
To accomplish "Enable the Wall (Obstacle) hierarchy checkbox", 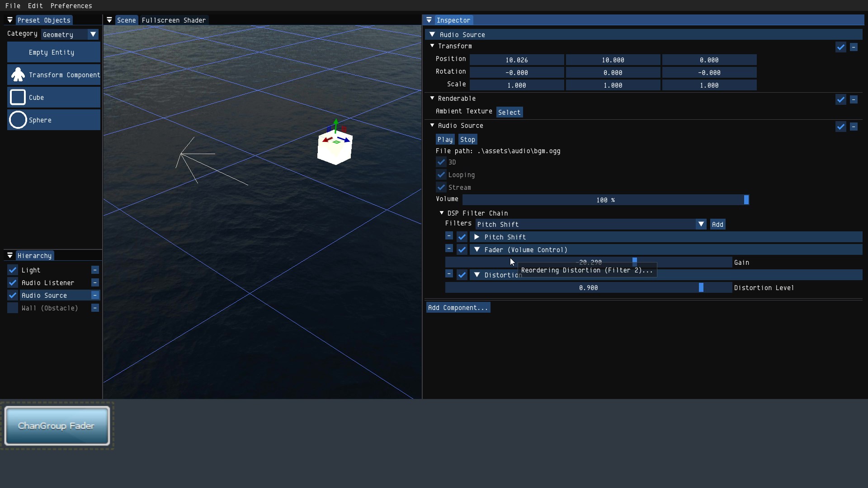I will tap(13, 308).
